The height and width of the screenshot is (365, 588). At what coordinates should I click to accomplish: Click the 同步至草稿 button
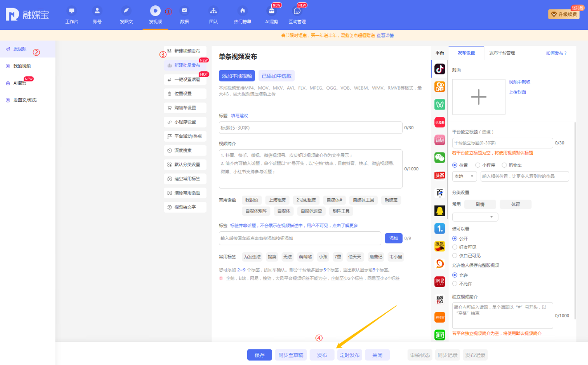coord(291,355)
